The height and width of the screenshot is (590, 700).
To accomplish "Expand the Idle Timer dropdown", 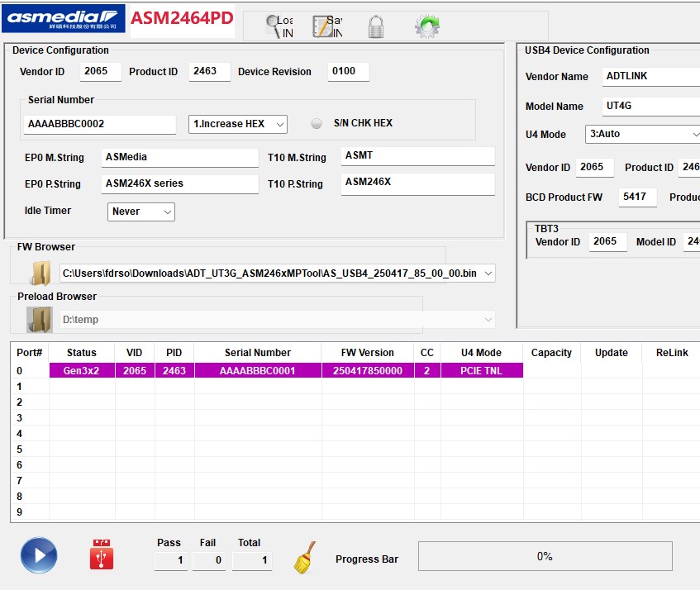I will [141, 212].
